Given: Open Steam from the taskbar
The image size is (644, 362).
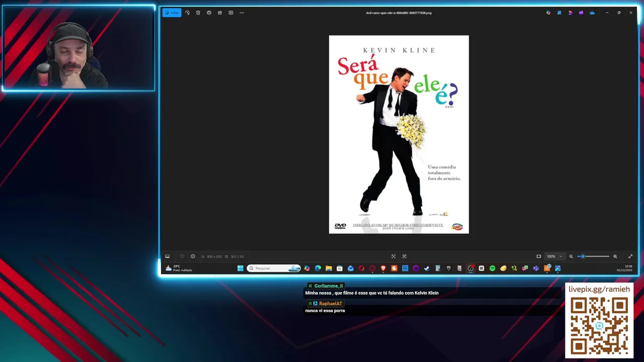Looking at the screenshot, I should pyautogui.click(x=427, y=268).
